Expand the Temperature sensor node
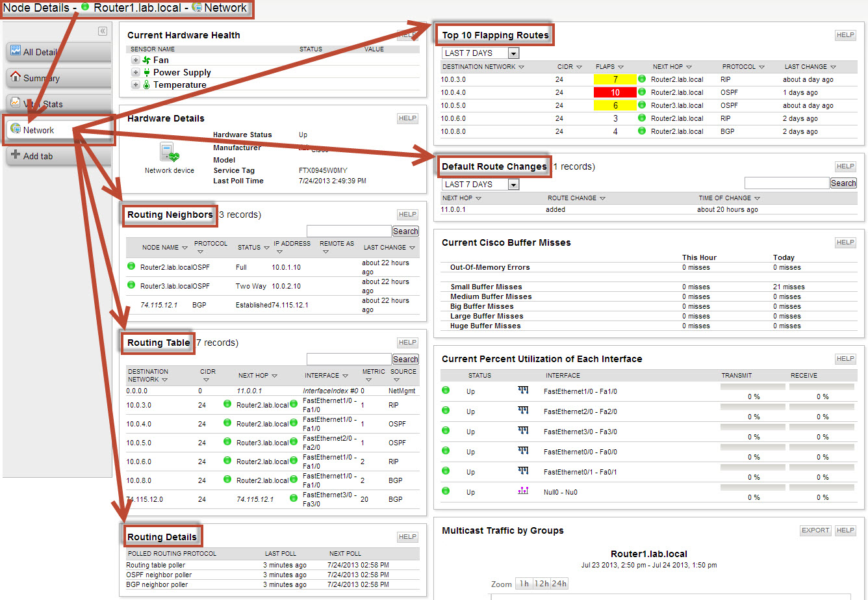Image resolution: width=868 pixels, height=600 pixels. click(136, 85)
